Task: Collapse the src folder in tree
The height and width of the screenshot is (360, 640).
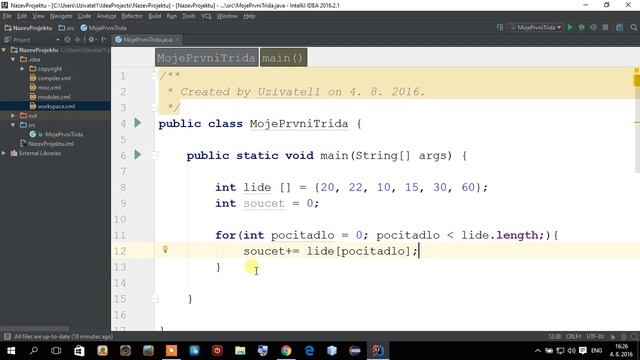Action: pyautogui.click(x=13, y=125)
